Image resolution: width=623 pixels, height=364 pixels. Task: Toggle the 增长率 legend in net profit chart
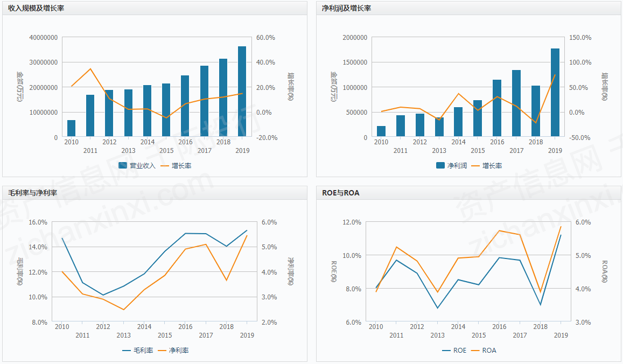point(487,166)
